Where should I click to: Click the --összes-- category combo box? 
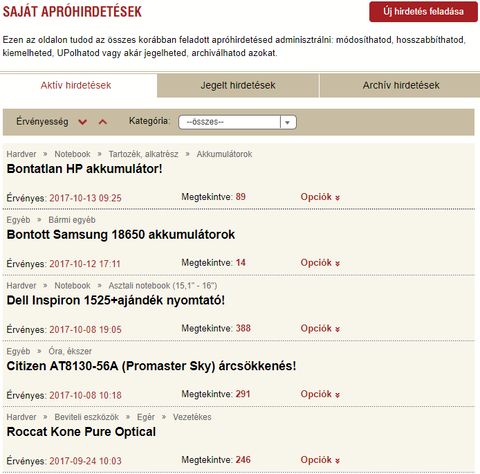click(x=237, y=122)
